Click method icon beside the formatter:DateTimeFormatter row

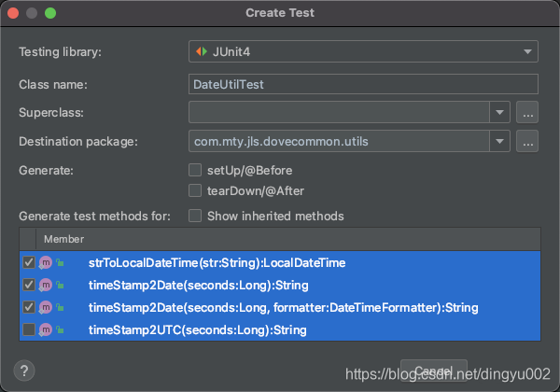point(46,307)
